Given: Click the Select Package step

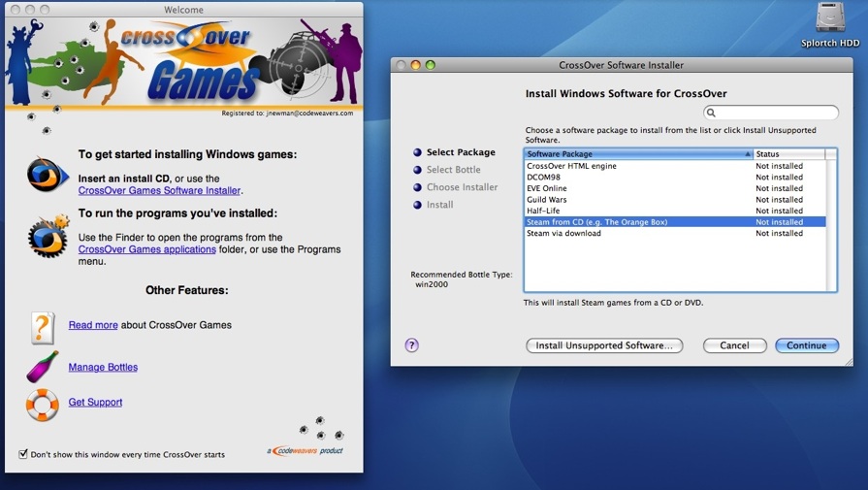Looking at the screenshot, I should point(461,152).
